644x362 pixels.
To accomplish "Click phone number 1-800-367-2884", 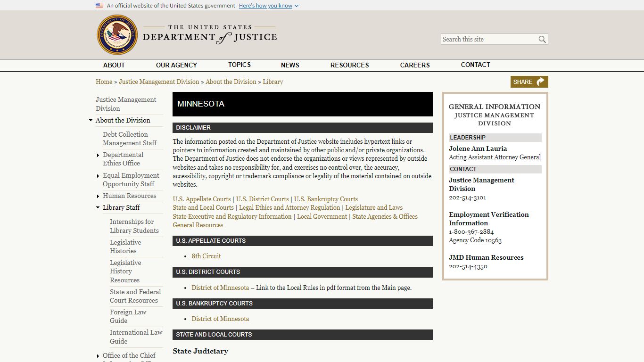I will coord(471,232).
